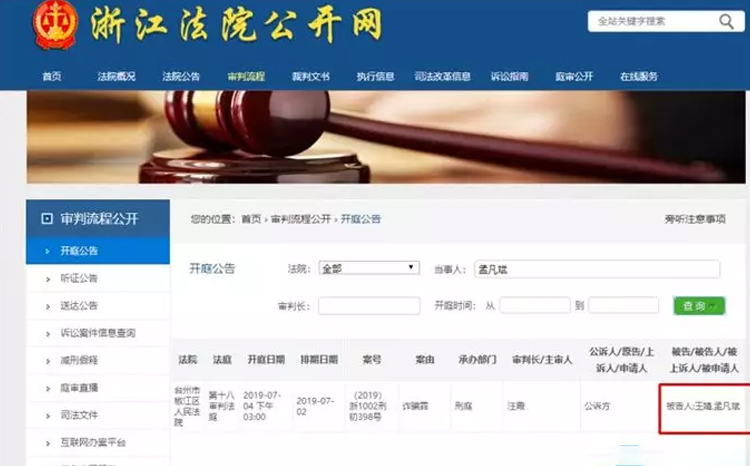
Task: Click the 审判长 input field
Action: click(369, 306)
